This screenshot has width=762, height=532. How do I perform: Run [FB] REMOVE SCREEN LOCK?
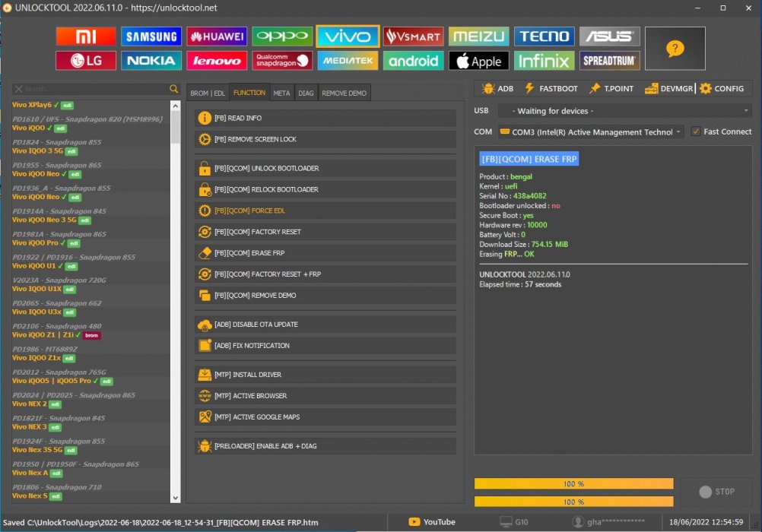[325, 139]
